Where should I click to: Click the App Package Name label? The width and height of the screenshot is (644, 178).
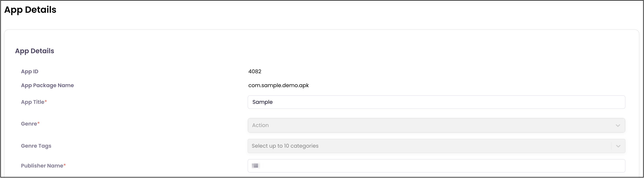click(47, 85)
